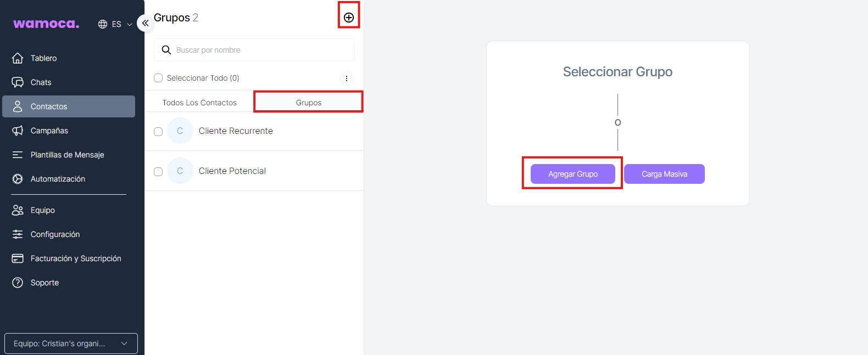Collapse the sidebar with double-chevron icon
This screenshot has height=355, width=868.
[x=145, y=23]
